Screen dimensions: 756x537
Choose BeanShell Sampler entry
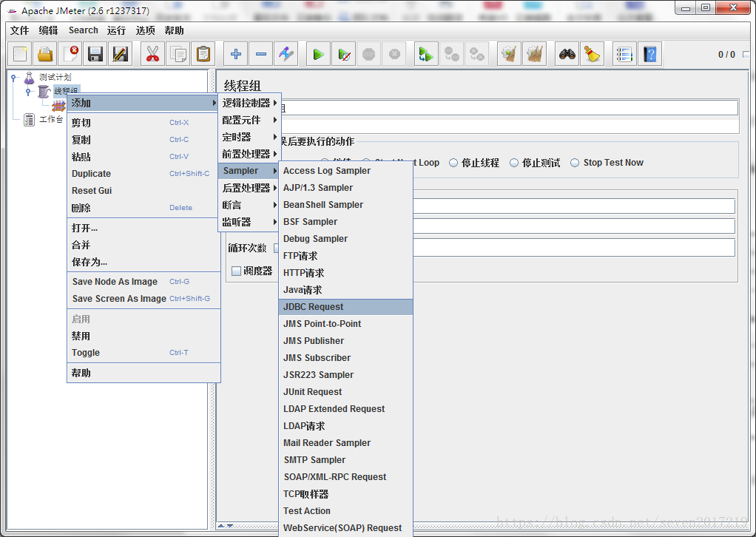(x=345, y=205)
